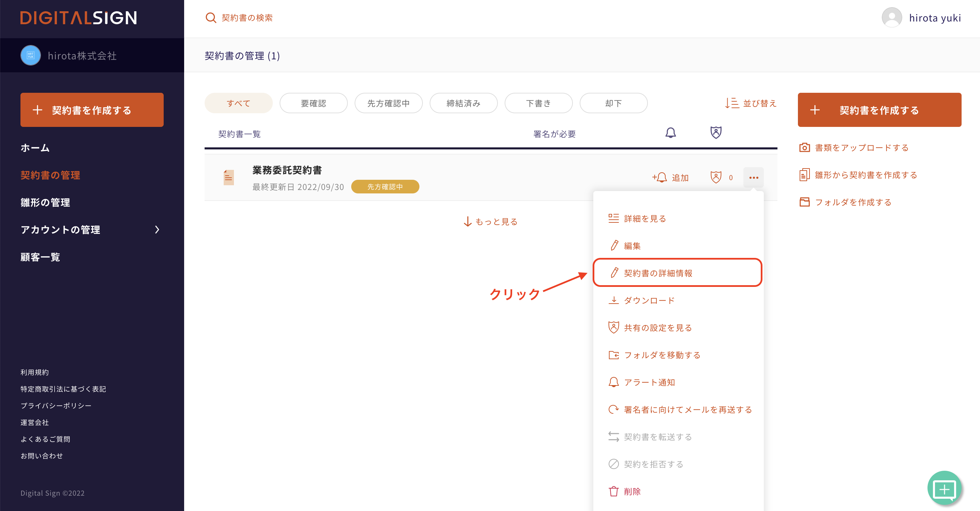This screenshot has width=980, height=511.
Task: Open the 運営会社 link
Action: click(x=35, y=422)
